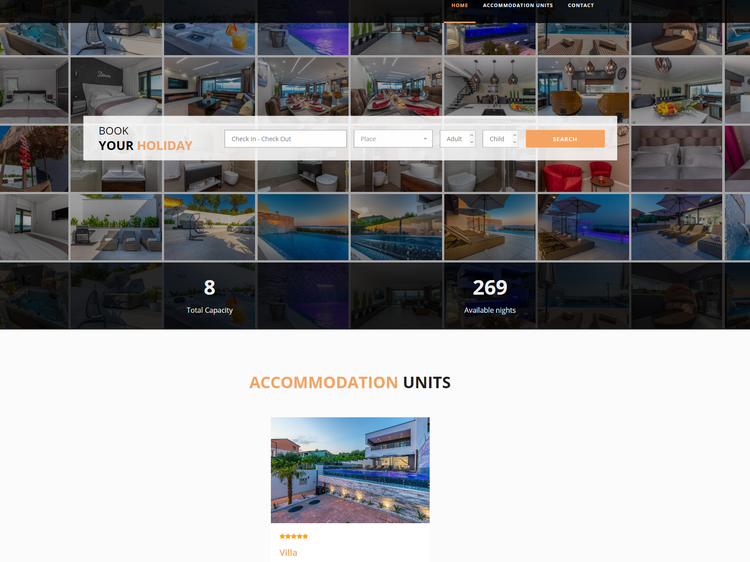Viewport: 750px width, 562px height.
Task: Increase the Adult count with up arrow
Action: (x=472, y=135)
